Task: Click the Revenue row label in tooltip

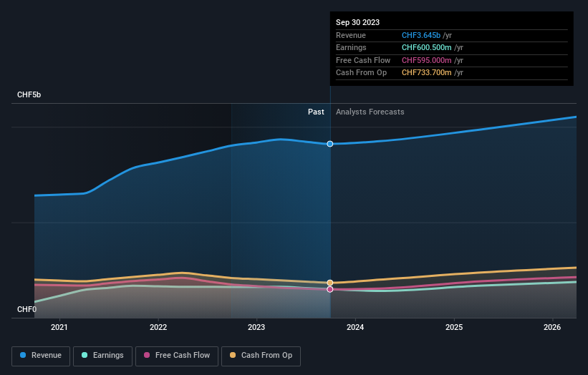Action: point(351,35)
